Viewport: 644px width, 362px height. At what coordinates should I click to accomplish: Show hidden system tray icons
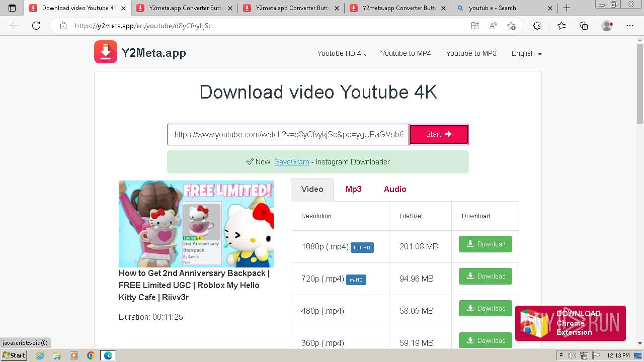[x=561, y=355]
